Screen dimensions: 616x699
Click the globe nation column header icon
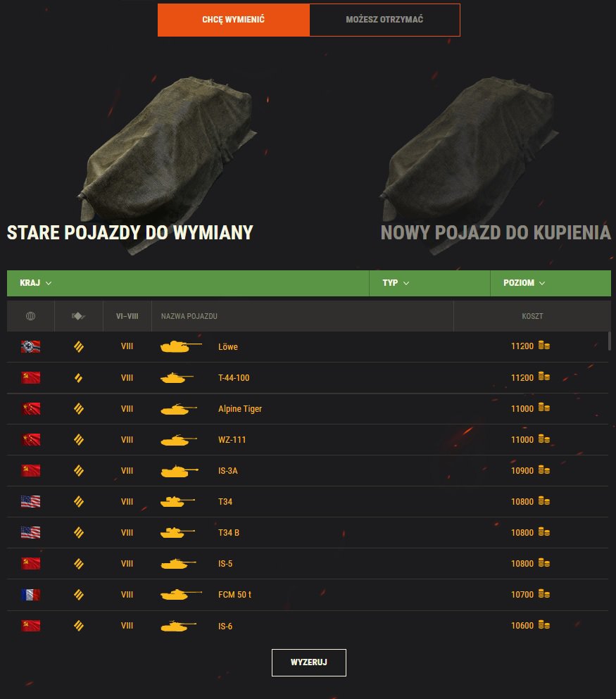(x=30, y=316)
